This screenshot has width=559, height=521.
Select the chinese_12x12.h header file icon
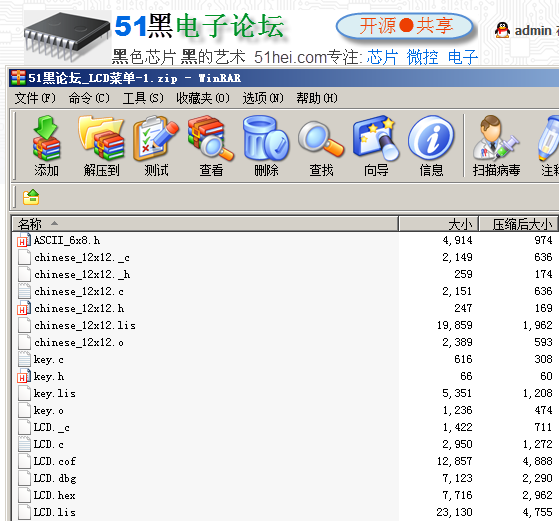24,308
